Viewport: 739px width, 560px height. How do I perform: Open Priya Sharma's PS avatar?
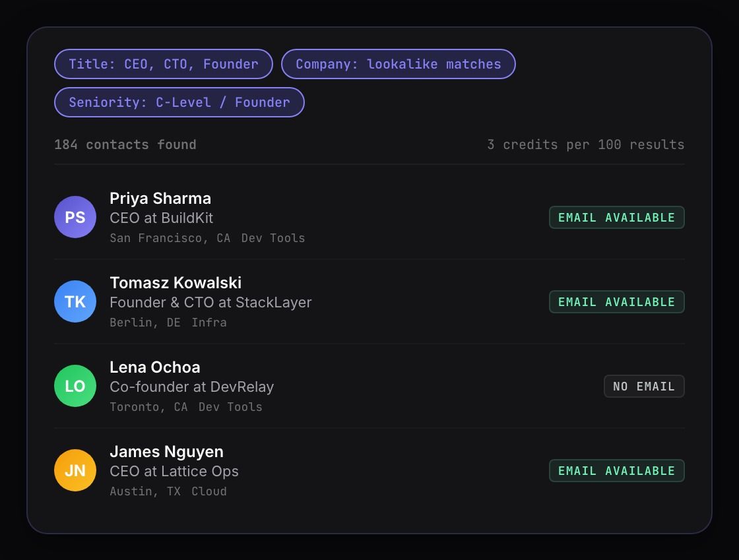[x=75, y=217]
